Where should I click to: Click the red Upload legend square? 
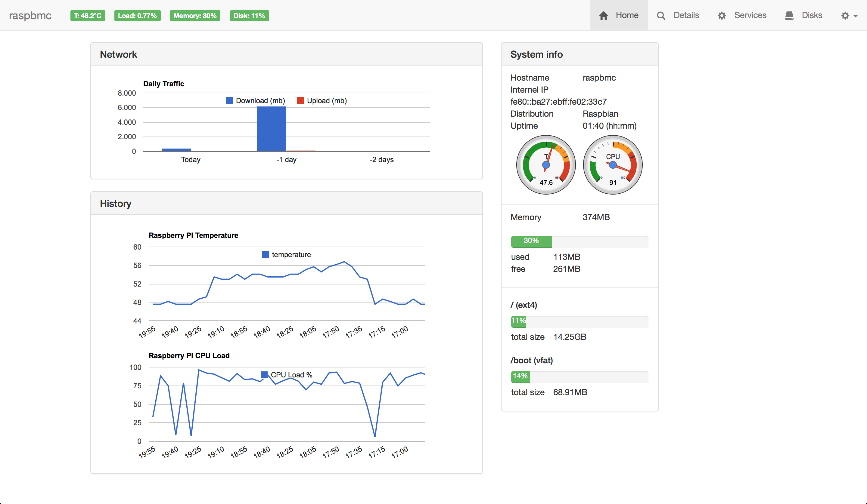(x=300, y=101)
